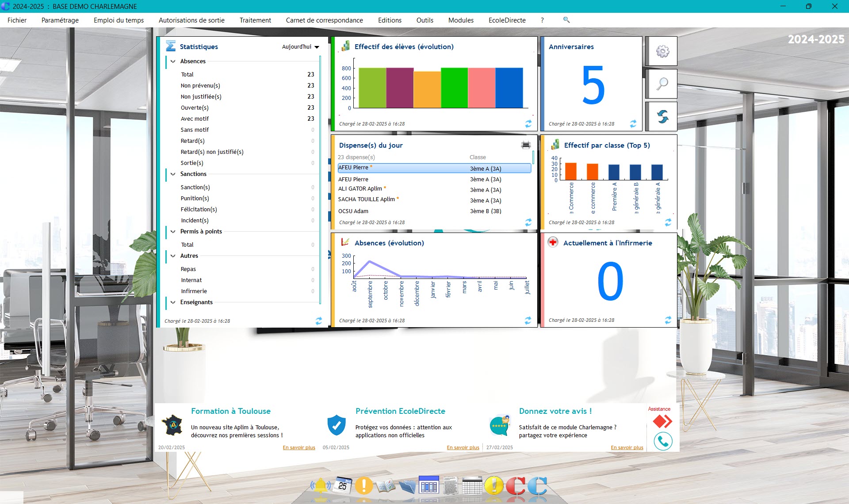Open the Modules menu
Screen dimensions: 849x504
tap(461, 20)
